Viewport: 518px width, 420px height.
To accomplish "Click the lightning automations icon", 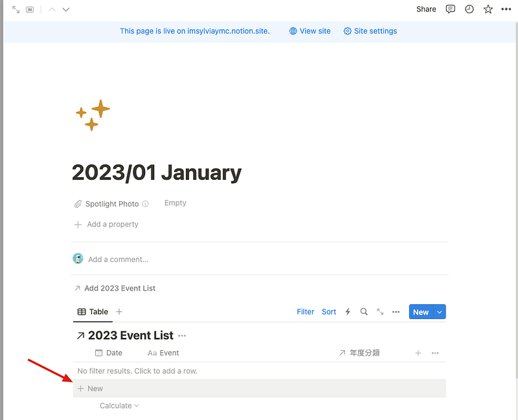I will 348,312.
